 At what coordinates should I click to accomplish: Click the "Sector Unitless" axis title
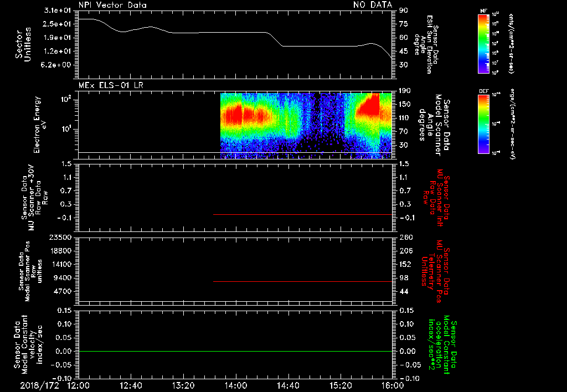point(23,44)
